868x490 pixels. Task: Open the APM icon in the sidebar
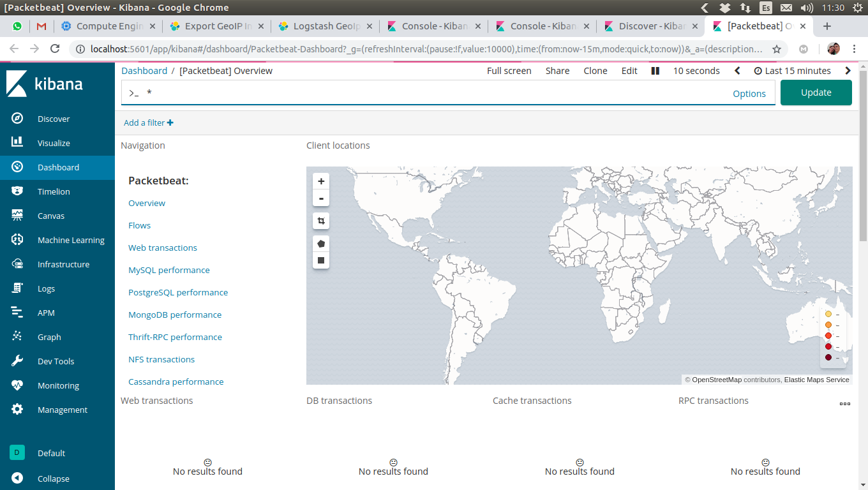(17, 313)
